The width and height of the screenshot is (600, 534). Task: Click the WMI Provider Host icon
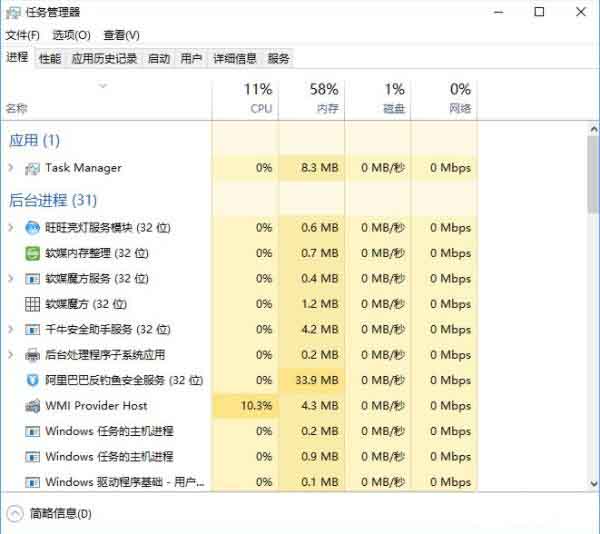[32, 406]
